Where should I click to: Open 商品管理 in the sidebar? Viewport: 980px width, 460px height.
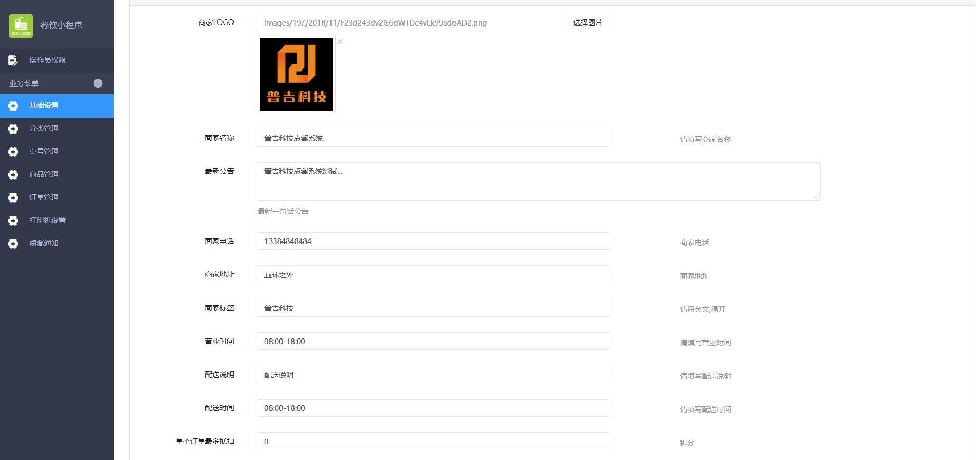[57, 175]
